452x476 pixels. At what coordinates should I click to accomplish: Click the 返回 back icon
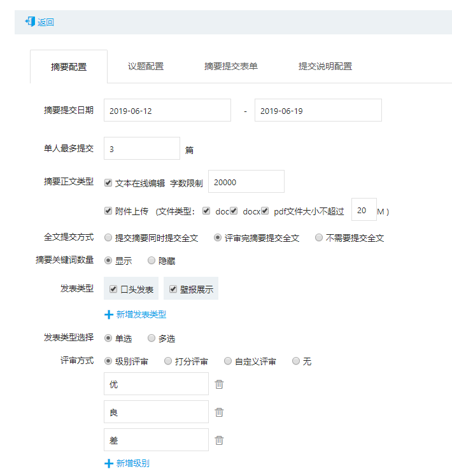[x=30, y=22]
